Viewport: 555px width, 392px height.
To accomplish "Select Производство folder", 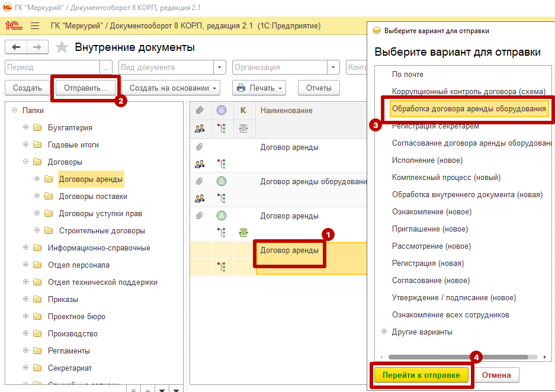I will [73, 333].
